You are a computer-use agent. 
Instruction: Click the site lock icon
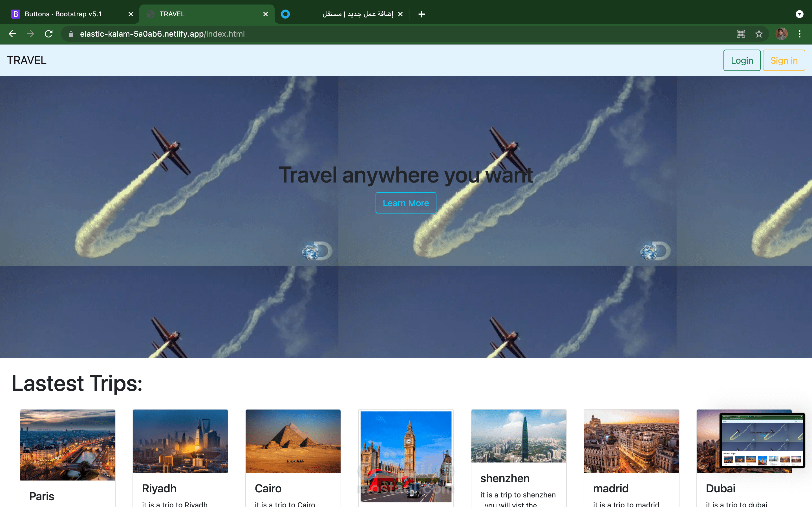point(71,34)
